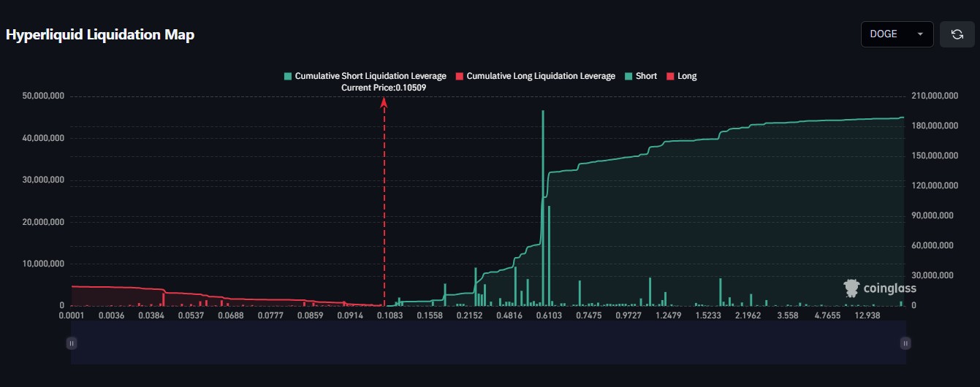Screen dimensions: 980x387
Task: Toggle the Long legend entry
Action: click(x=681, y=76)
